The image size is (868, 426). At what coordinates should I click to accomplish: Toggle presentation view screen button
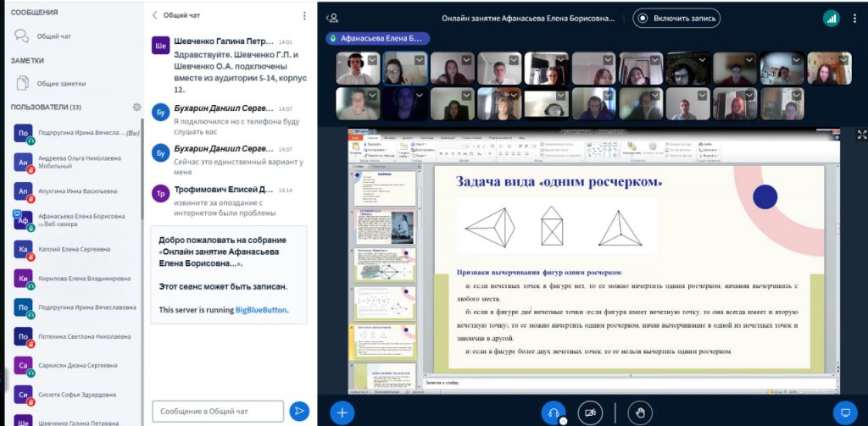(x=845, y=412)
